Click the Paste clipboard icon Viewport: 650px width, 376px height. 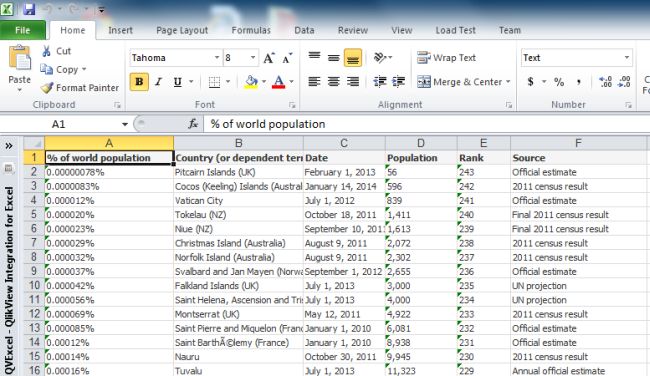(x=19, y=58)
